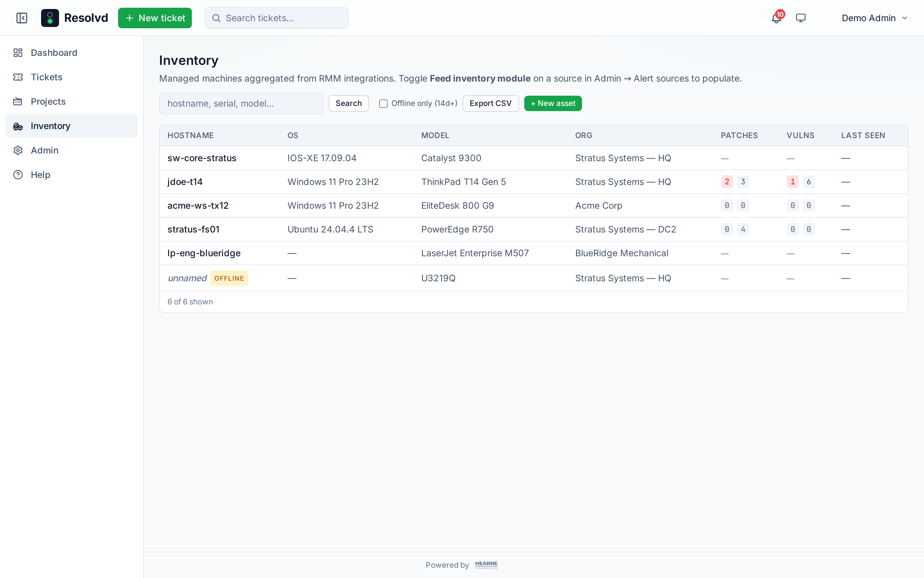Open Dashboard from the sidebar
Image resolution: width=924 pixels, height=578 pixels.
coord(72,53)
